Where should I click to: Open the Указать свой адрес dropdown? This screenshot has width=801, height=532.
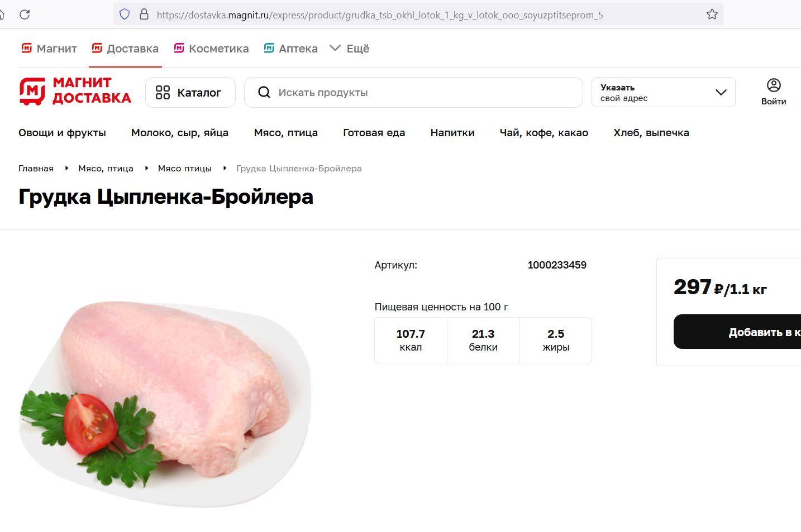click(x=664, y=93)
